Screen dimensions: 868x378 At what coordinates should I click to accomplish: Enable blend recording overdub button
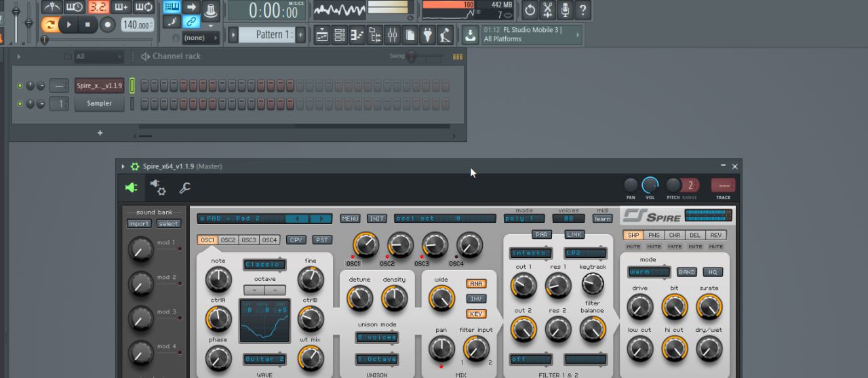(121, 7)
